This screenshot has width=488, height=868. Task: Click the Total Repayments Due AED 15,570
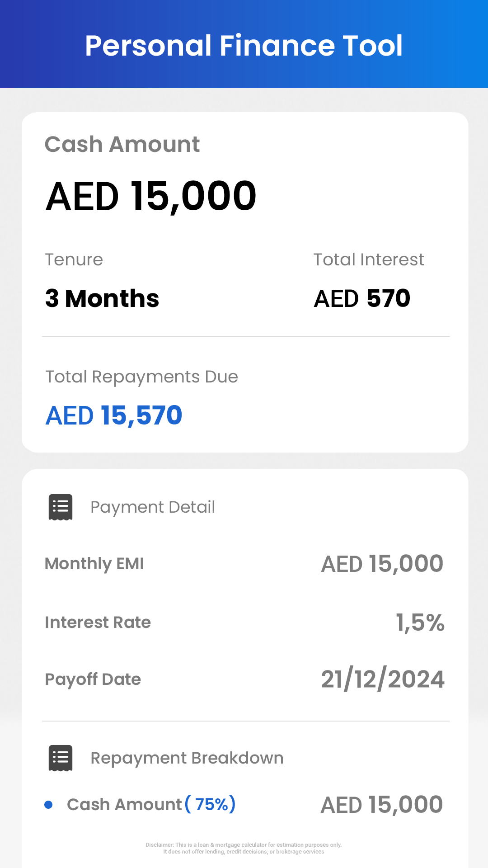pos(114,415)
